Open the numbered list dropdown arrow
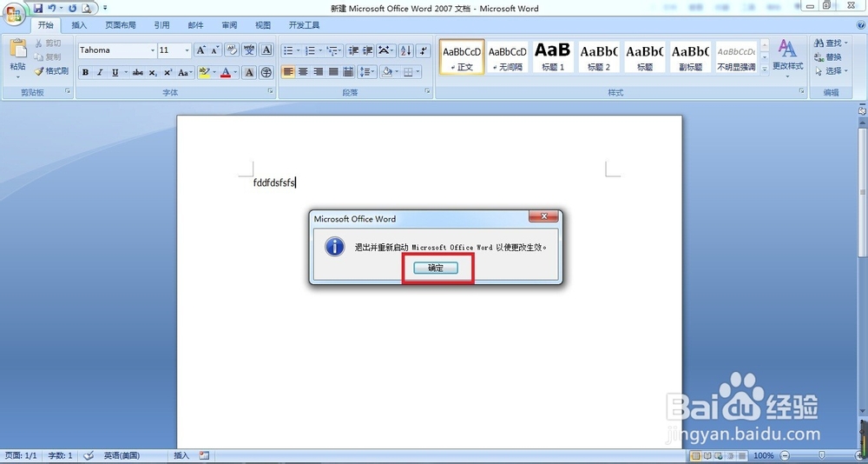The image size is (868, 464). pyautogui.click(x=320, y=50)
